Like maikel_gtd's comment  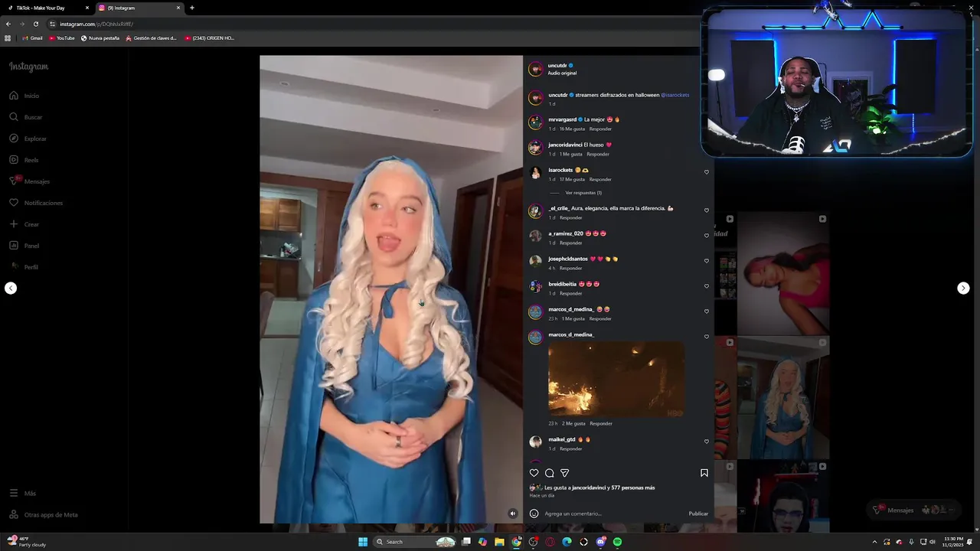[707, 442]
